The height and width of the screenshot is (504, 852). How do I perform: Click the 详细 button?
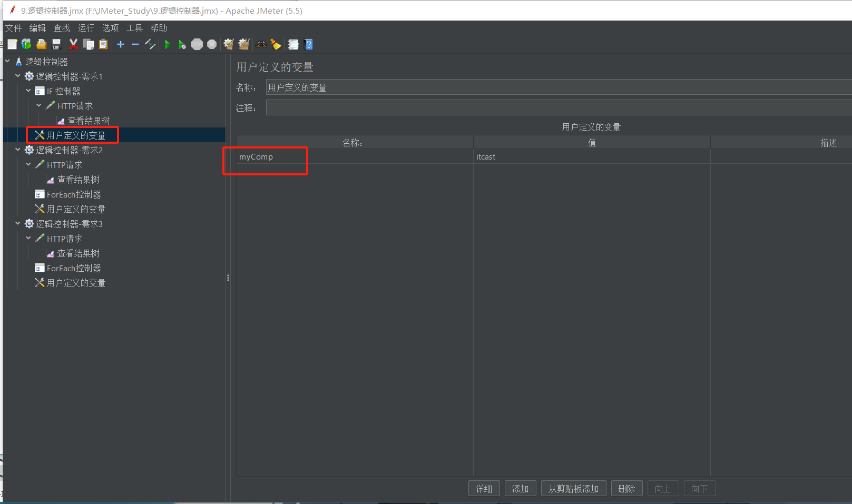tap(484, 489)
